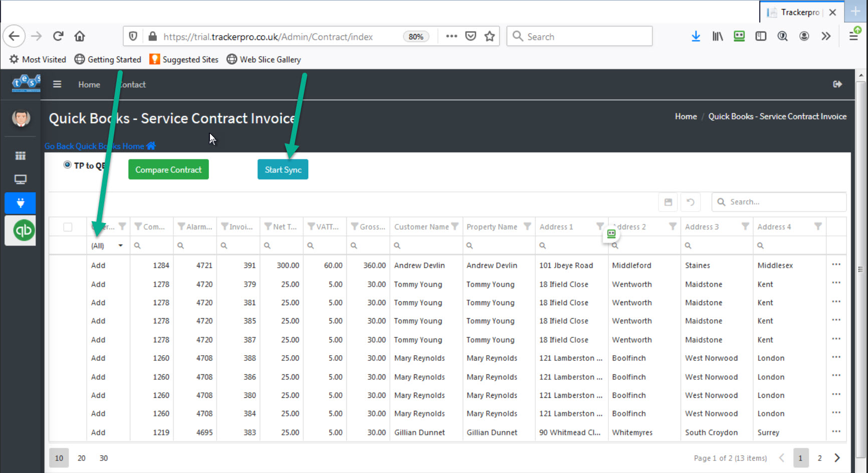Click the Start Sync button
Viewport: 868px width, 473px height.
(283, 169)
